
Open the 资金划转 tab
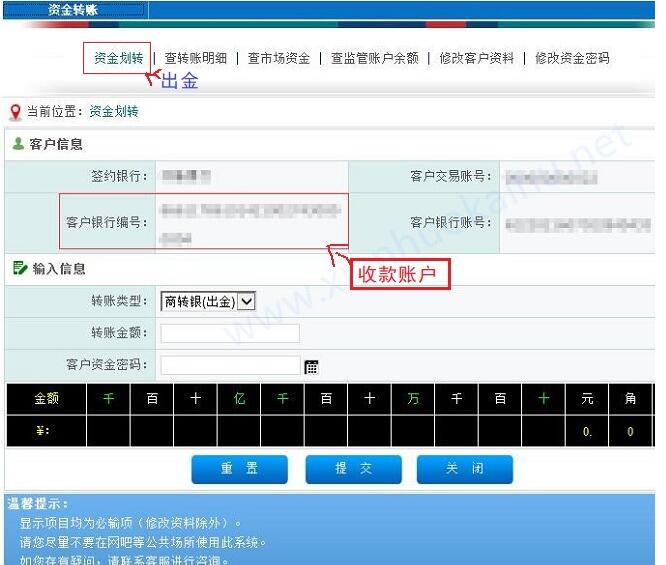pos(119,58)
